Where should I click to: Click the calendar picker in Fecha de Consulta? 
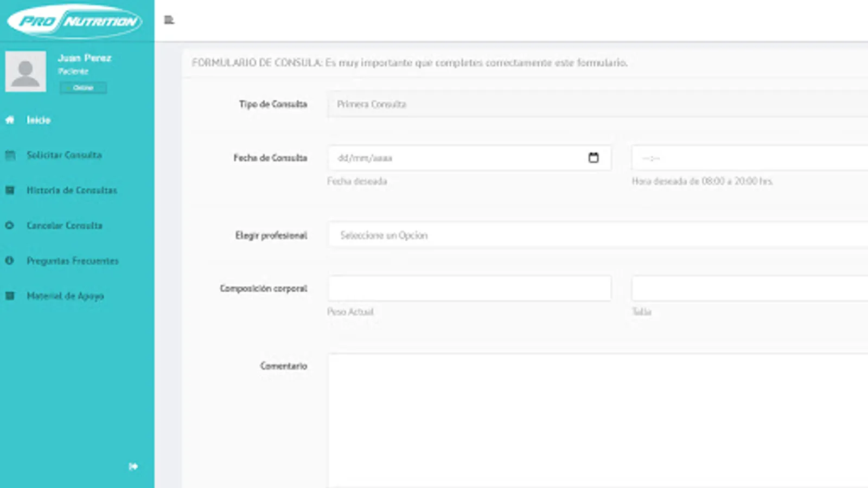pos(595,158)
